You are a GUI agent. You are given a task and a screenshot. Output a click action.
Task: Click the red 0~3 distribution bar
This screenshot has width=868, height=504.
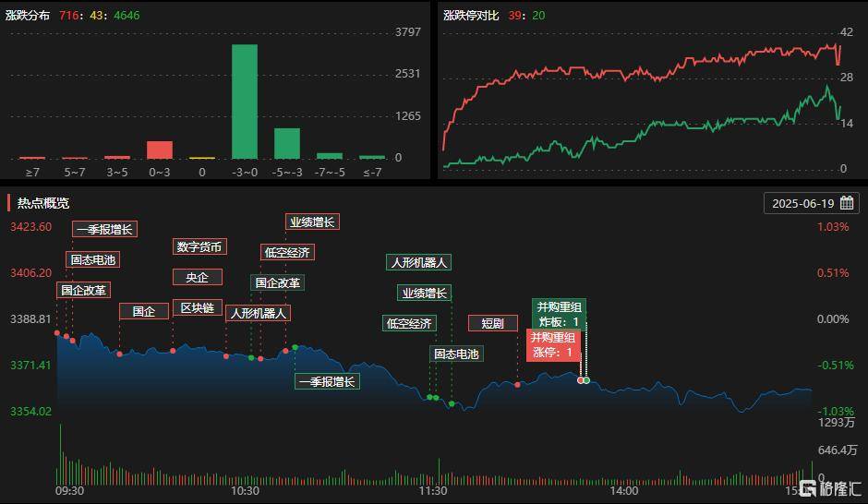[x=160, y=150]
